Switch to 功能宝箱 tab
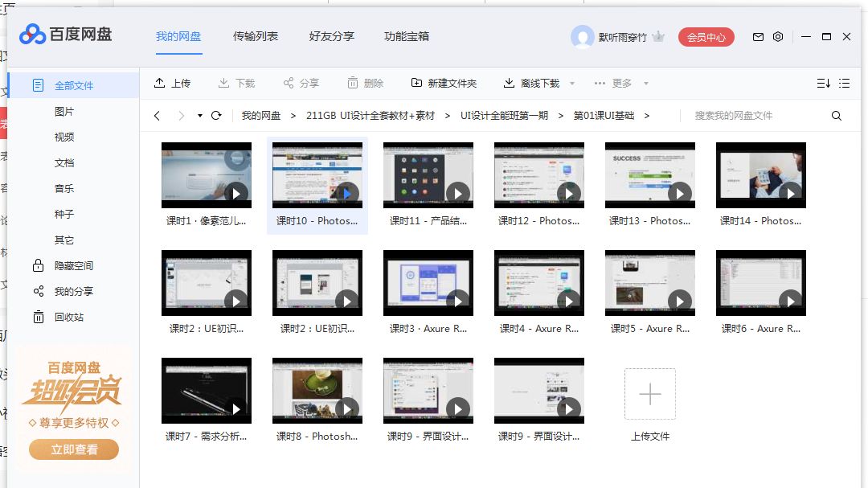Viewport: 868px width, 488px height. pos(407,36)
